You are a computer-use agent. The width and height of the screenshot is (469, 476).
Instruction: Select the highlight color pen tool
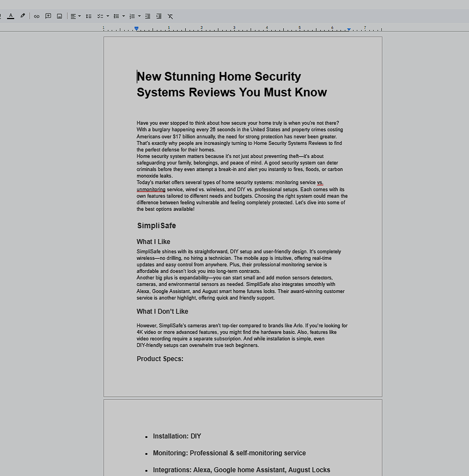pos(23,16)
